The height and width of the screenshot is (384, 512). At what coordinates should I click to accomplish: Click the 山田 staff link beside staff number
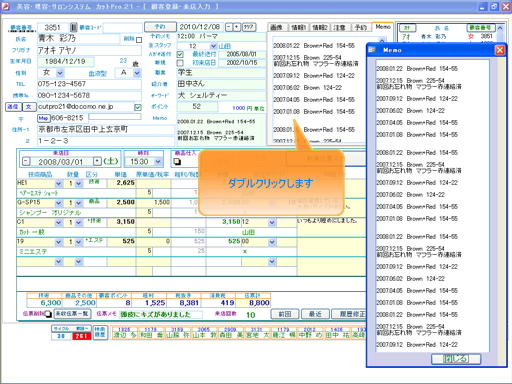(225, 46)
